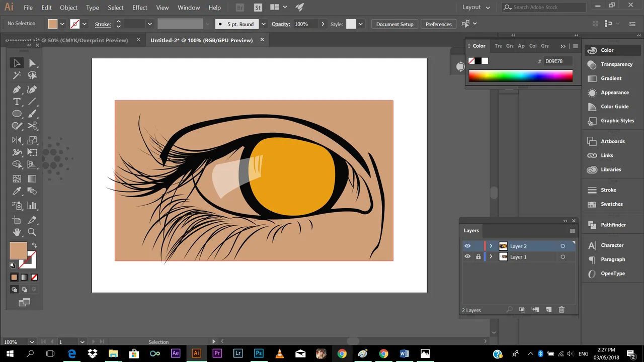Select the Hand tool
Image resolution: width=644 pixels, height=362 pixels.
17,232
